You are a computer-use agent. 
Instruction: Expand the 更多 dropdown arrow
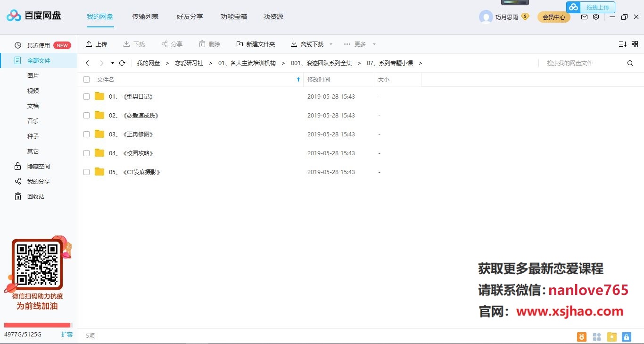(374, 44)
